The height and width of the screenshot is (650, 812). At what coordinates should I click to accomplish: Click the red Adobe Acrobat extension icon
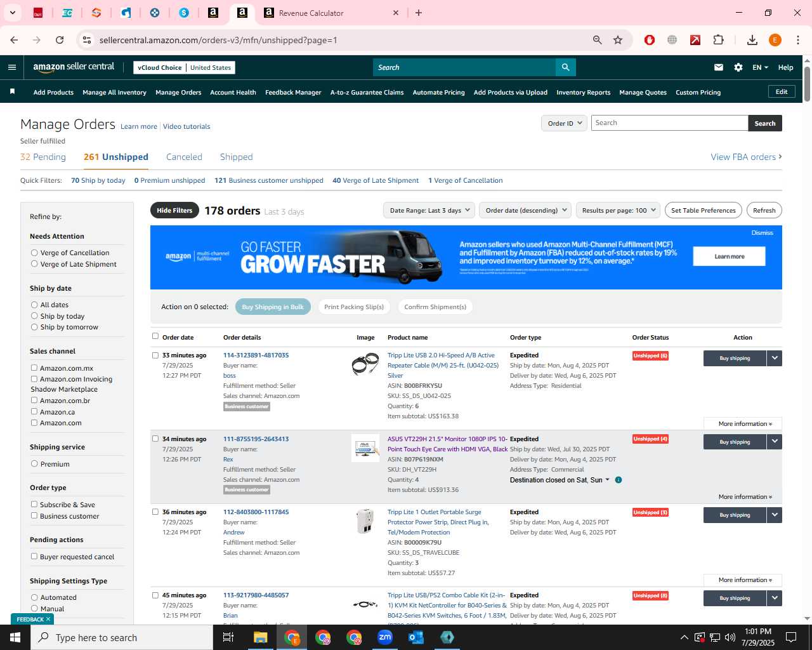tap(695, 40)
